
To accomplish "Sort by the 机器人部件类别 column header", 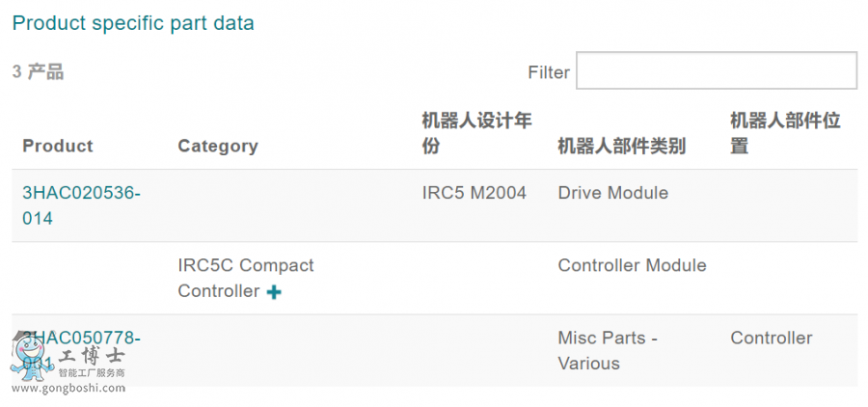I will coord(622,147).
